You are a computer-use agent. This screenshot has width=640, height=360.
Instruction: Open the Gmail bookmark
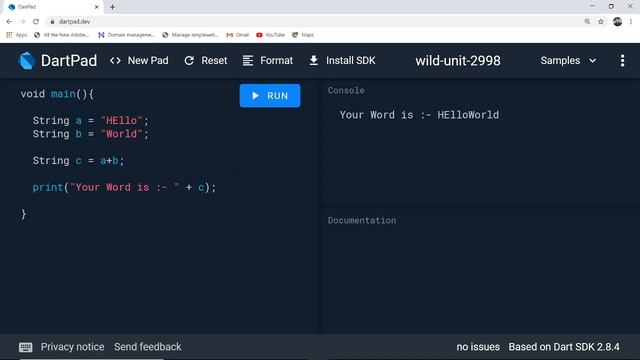pos(238,35)
